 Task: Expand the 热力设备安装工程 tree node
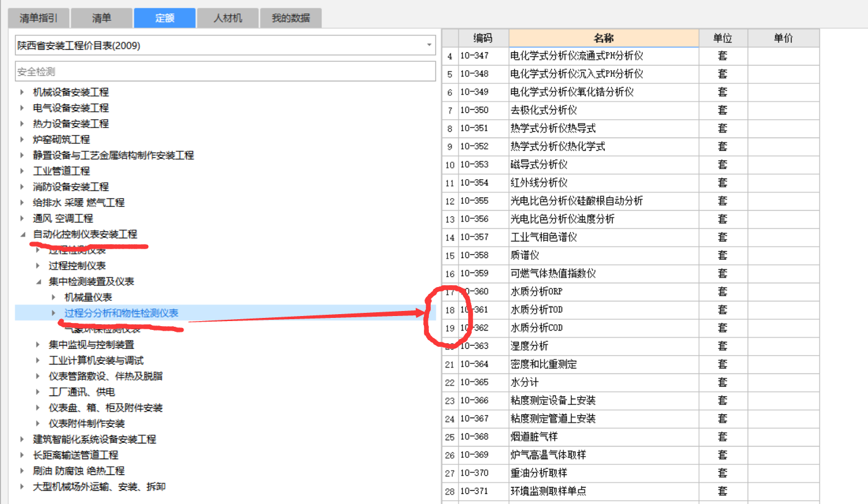point(22,124)
